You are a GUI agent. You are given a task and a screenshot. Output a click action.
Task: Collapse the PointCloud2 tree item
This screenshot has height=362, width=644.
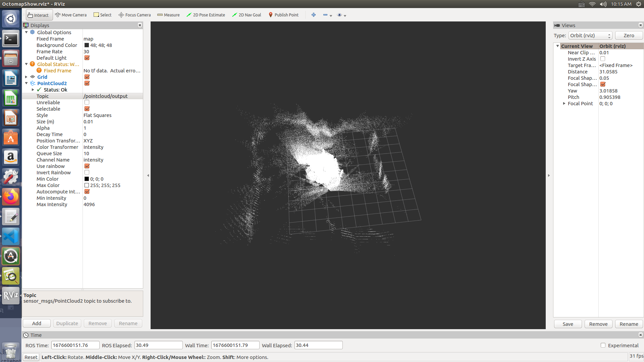tap(26, 83)
